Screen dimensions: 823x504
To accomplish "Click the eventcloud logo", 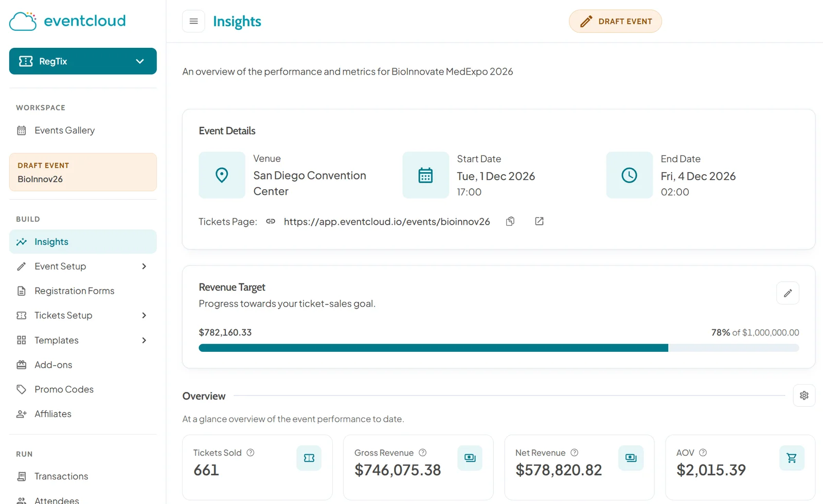I will (x=67, y=21).
